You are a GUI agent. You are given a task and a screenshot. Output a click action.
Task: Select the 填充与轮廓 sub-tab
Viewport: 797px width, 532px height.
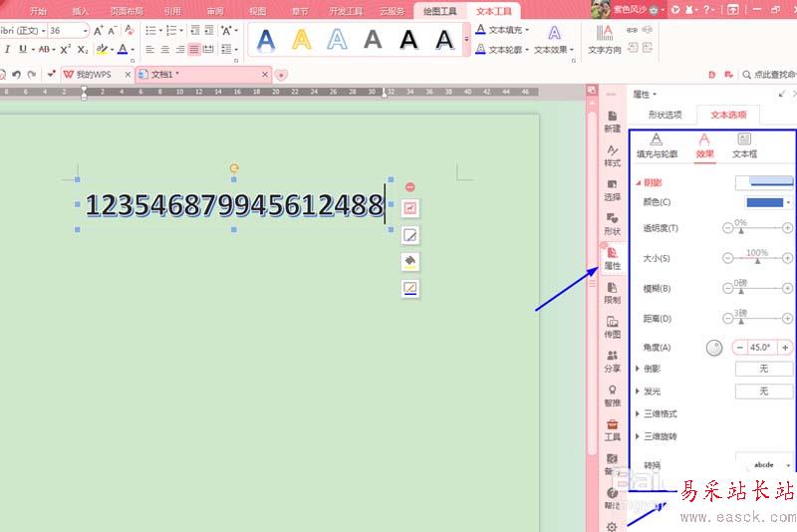657,145
